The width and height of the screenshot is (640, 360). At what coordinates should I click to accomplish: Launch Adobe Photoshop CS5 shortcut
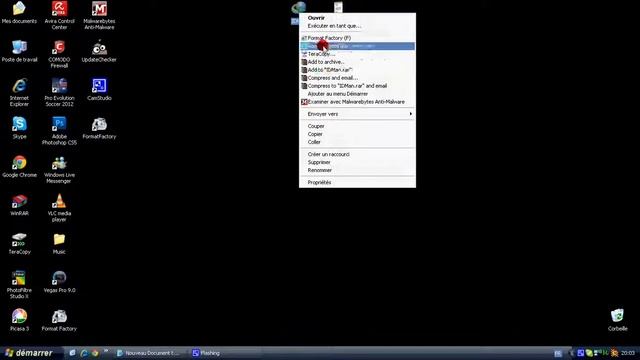click(59, 131)
